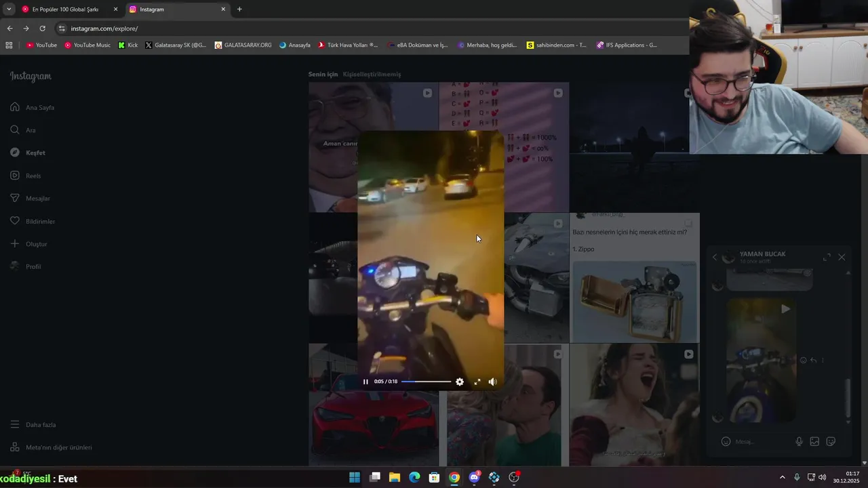Select Keşfet compass icon in sidebar
This screenshot has height=488, width=868.
(x=14, y=152)
